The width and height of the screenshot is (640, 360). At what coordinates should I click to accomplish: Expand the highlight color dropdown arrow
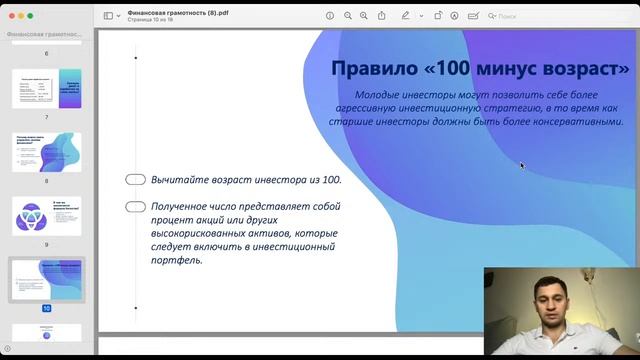[421, 16]
